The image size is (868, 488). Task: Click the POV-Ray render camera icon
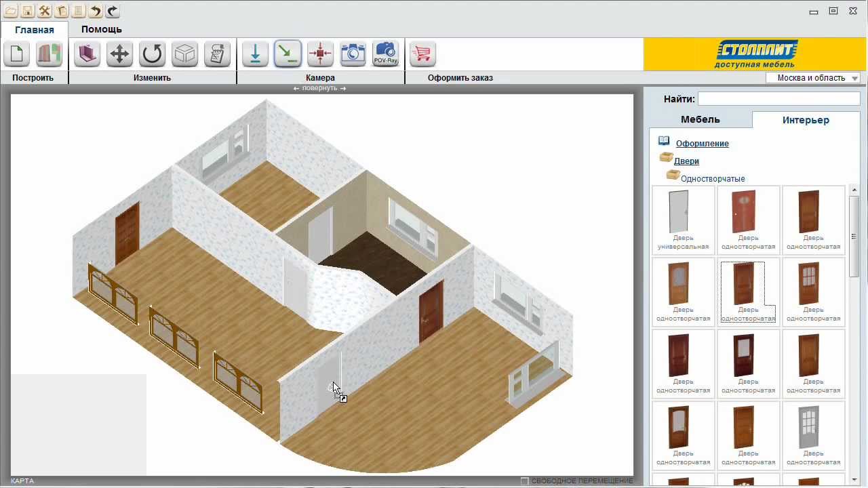click(x=385, y=54)
